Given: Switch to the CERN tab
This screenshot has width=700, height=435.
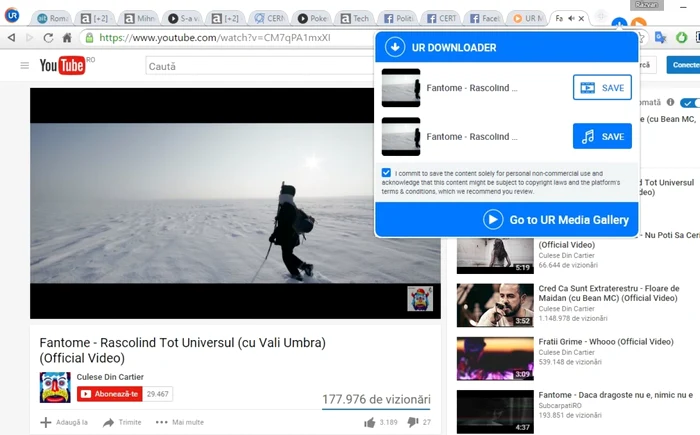Looking at the screenshot, I should click(270, 18).
